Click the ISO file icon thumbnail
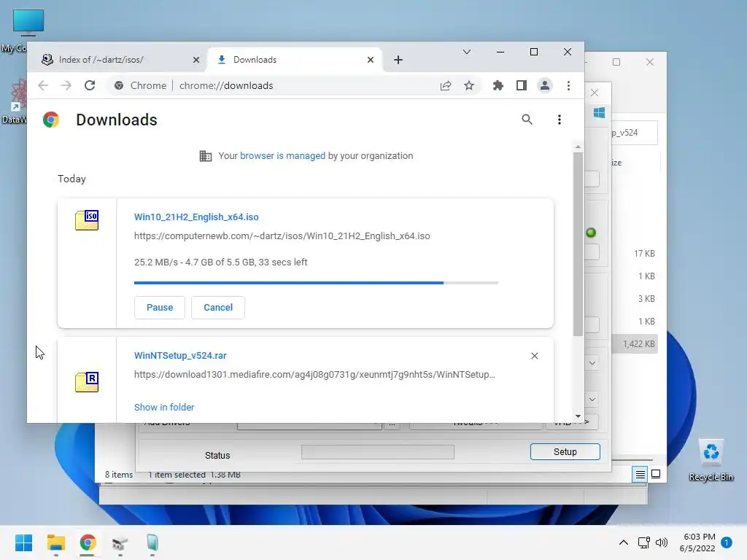Screen dimensions: 747x560 tap(87, 220)
